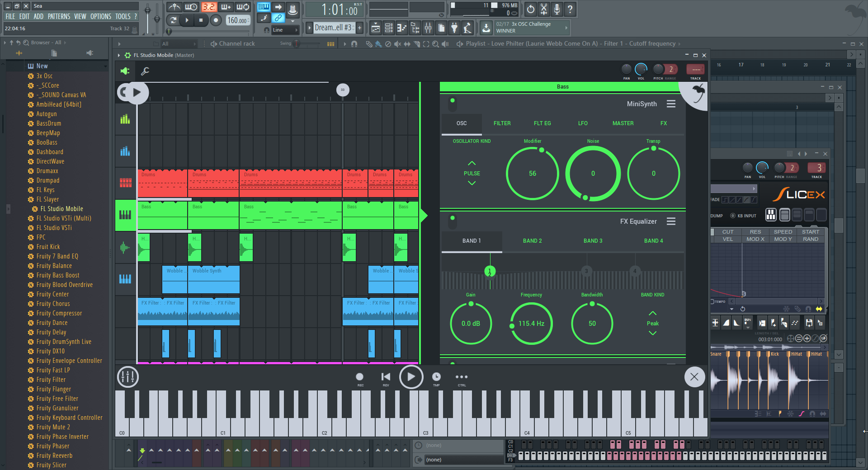Select Fruity Granulizer in browser list

pos(57,408)
